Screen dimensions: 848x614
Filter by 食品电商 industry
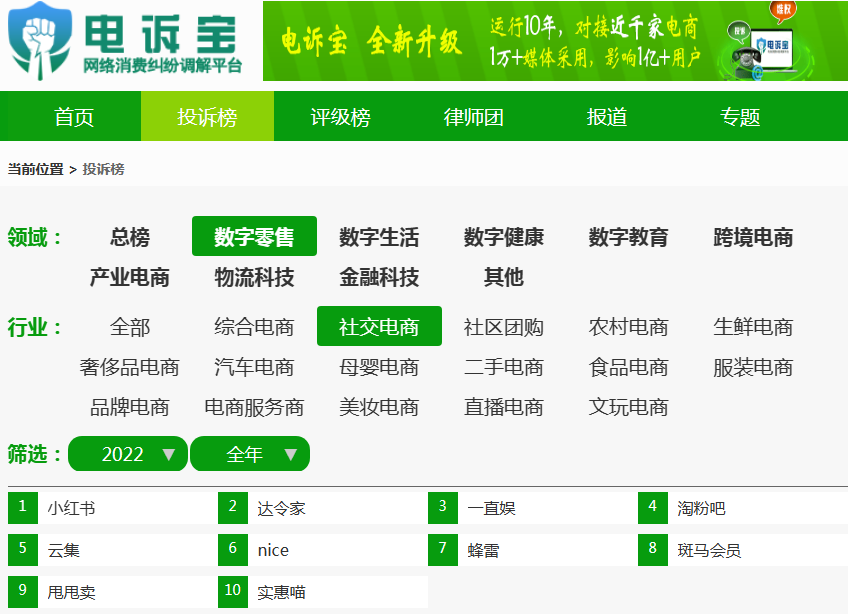[628, 367]
